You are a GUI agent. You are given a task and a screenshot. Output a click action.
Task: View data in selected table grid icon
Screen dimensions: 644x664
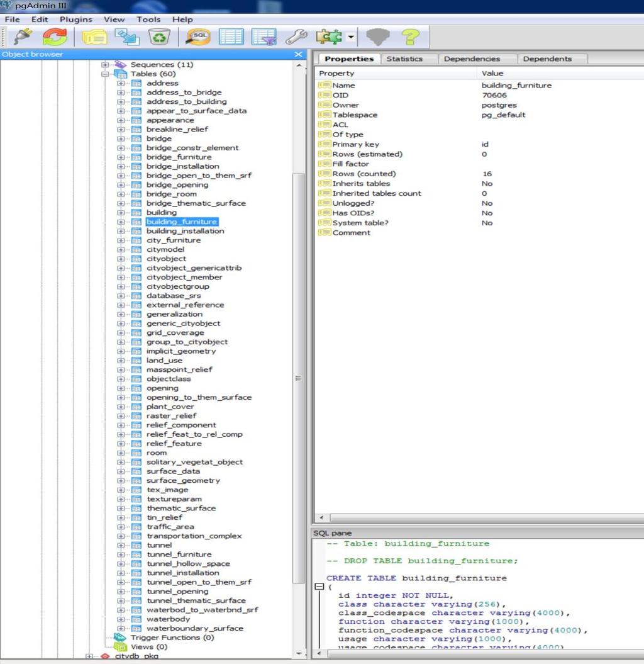[231, 37]
